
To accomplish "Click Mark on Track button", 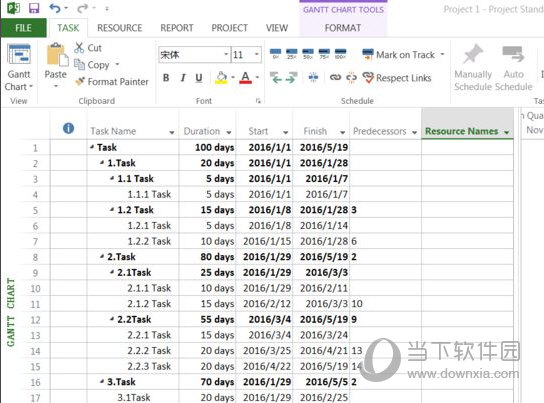I will (x=398, y=55).
